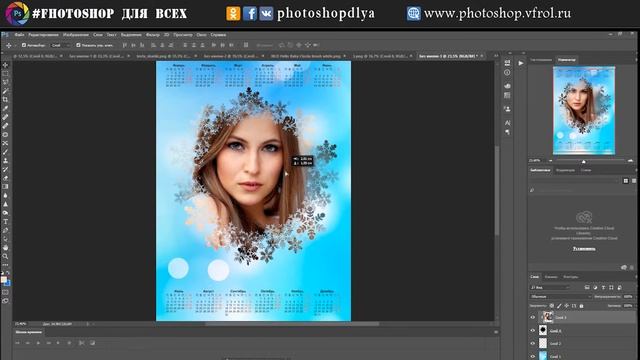Open the blend mode dropdown
640x360 pixels.
(560, 297)
